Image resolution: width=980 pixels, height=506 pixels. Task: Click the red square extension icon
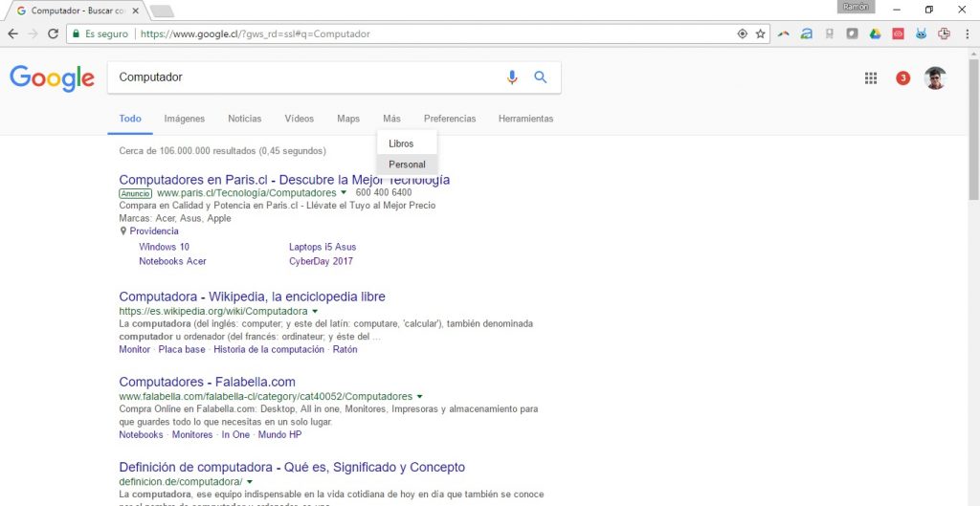tap(898, 34)
